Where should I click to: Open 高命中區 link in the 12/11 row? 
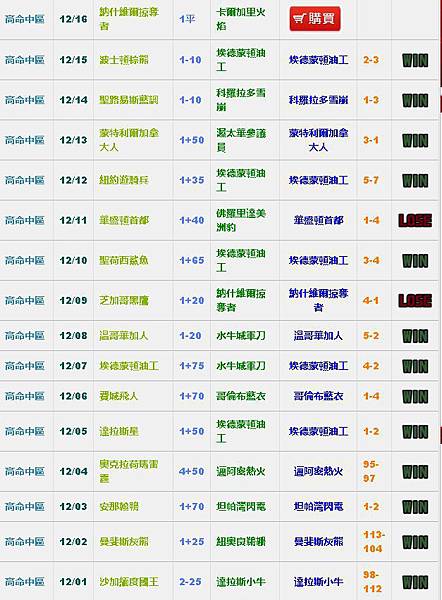tap(24, 220)
